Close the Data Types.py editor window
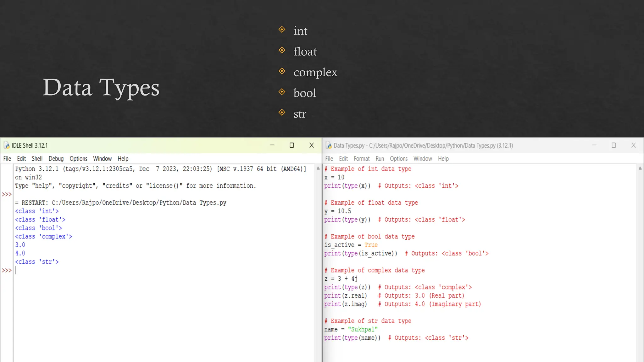The width and height of the screenshot is (644, 362). pyautogui.click(x=633, y=145)
